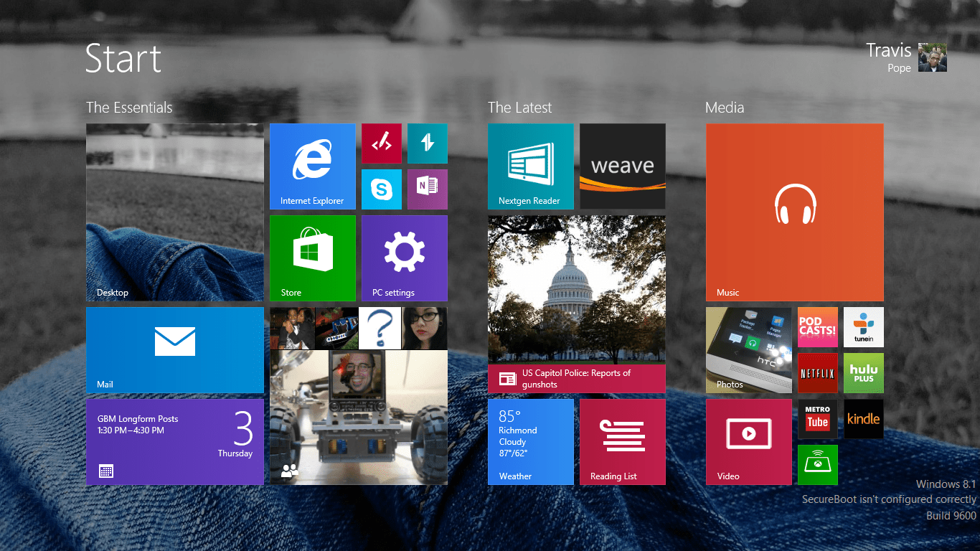980x551 pixels.
Task: Open the Nextgen Reader tile
Action: point(530,166)
